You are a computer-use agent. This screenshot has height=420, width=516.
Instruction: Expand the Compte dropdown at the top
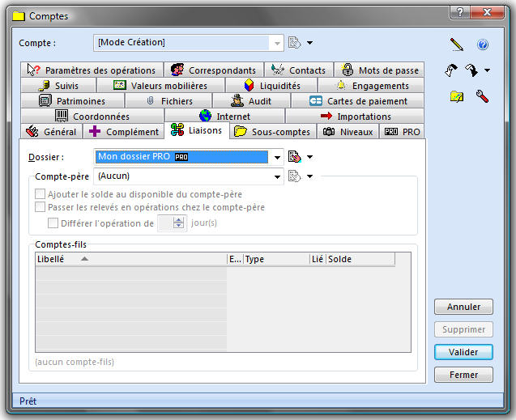tap(277, 42)
